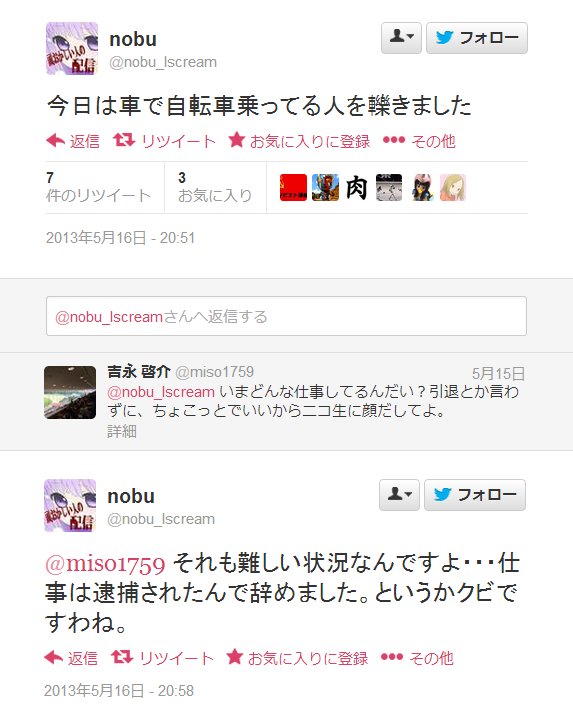Open the その他 options on the first tweet

[419, 141]
